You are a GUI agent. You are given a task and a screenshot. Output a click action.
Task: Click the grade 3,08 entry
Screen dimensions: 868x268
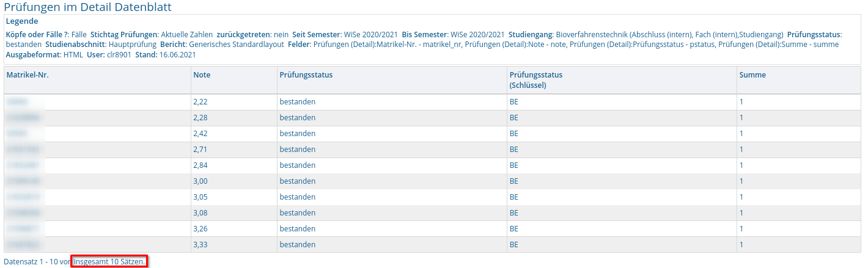click(201, 212)
